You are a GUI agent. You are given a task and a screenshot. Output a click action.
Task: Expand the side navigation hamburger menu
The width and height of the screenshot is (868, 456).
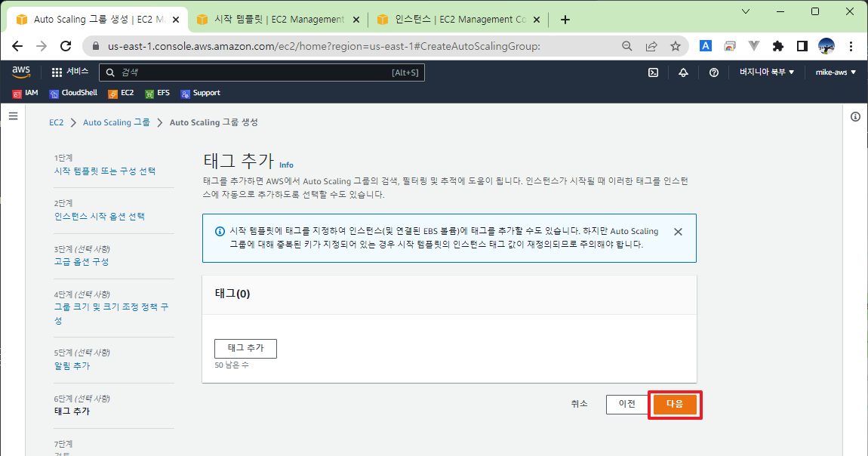pyautogui.click(x=14, y=116)
